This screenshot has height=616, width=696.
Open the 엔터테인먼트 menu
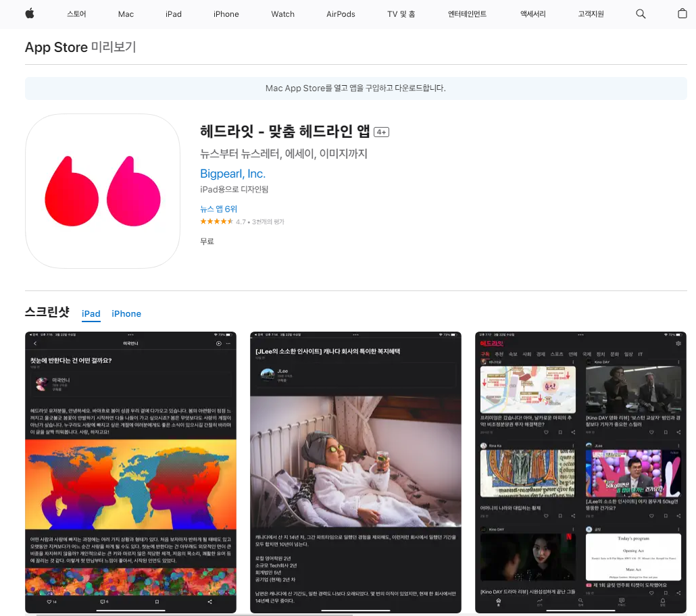pyautogui.click(x=467, y=14)
